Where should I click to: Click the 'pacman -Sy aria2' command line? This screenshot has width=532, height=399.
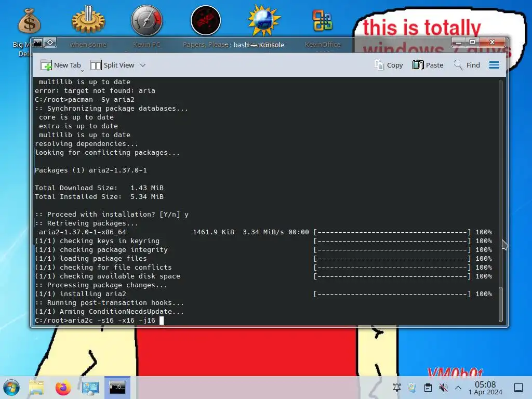click(85, 99)
